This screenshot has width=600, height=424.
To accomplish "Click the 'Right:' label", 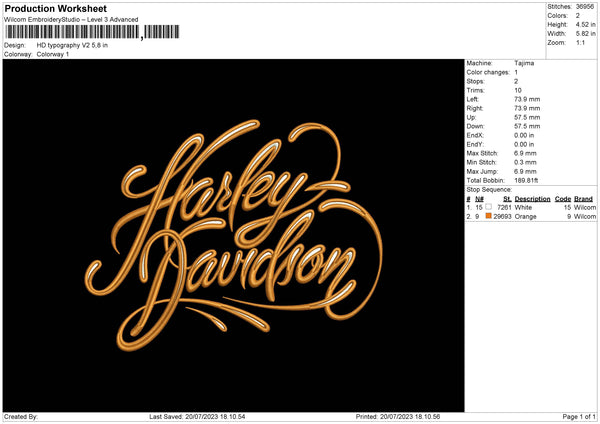I will [x=474, y=108].
